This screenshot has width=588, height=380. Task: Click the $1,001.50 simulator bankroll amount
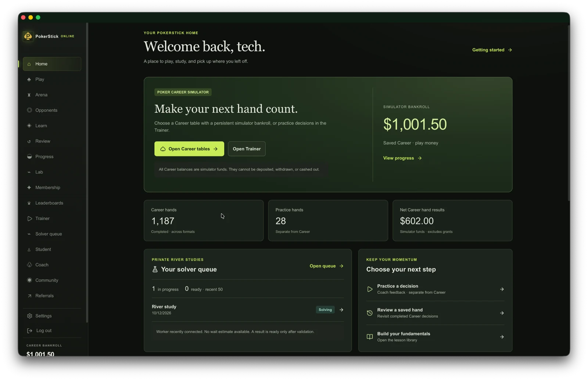click(x=415, y=124)
